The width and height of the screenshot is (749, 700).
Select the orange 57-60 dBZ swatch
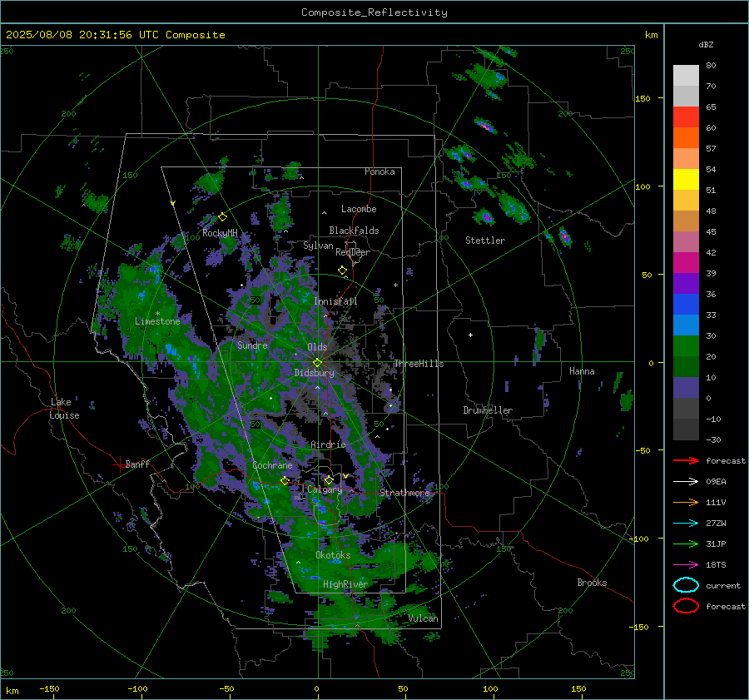point(686,138)
